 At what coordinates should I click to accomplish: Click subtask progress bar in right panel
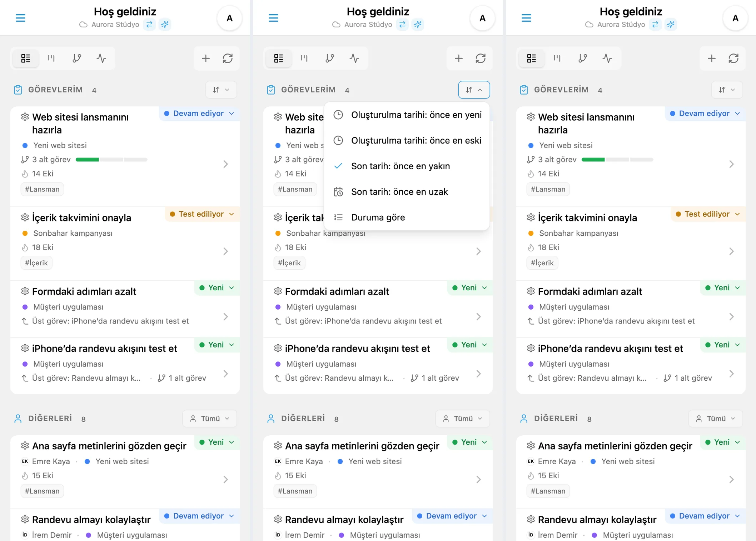[617, 160]
